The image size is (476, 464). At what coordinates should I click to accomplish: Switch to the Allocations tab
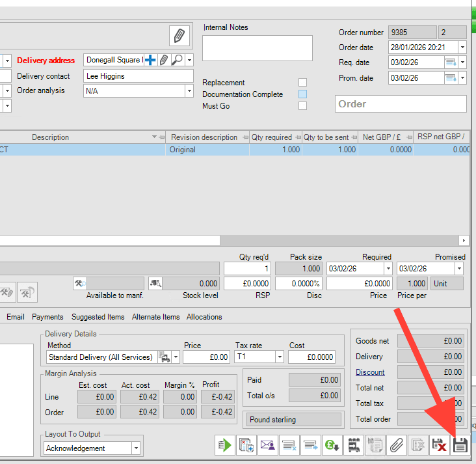click(204, 317)
